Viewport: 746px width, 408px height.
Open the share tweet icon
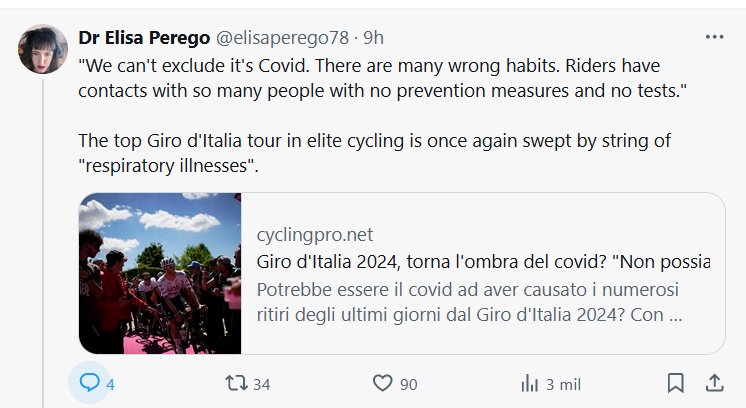click(x=715, y=383)
